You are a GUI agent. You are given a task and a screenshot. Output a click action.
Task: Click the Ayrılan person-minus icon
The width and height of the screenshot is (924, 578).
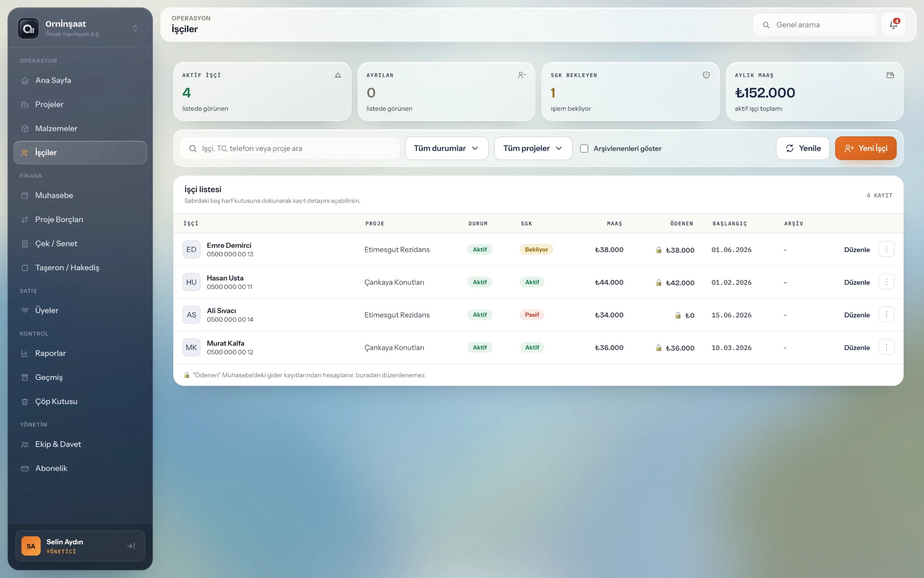[x=522, y=75]
